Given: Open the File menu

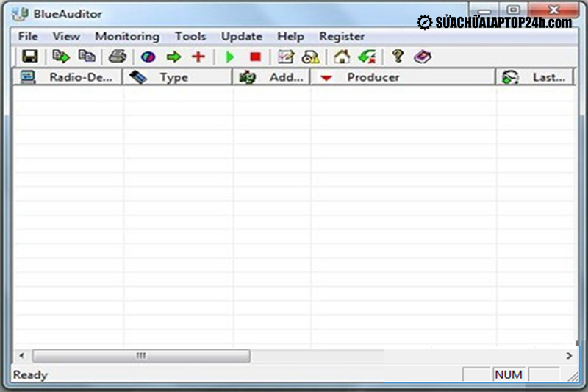Looking at the screenshot, I should [x=28, y=36].
